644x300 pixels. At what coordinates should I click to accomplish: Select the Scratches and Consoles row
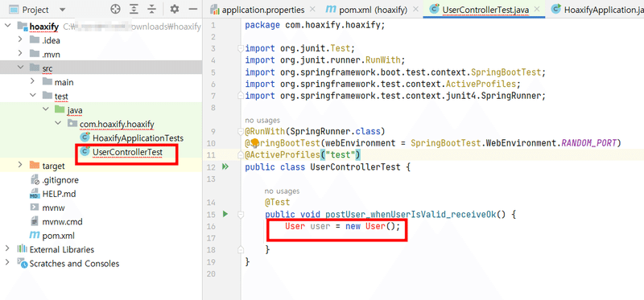pos(101,264)
